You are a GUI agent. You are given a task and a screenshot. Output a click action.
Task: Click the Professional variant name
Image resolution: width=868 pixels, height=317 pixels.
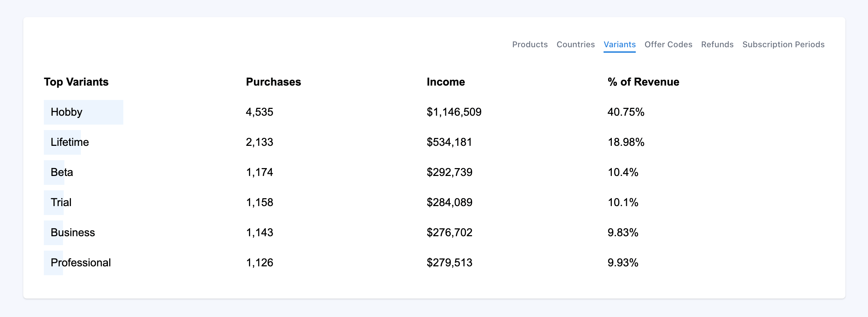(80, 263)
